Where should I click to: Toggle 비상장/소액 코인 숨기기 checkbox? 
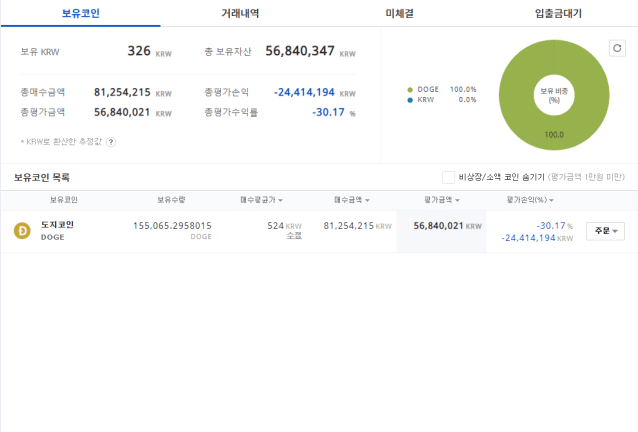pos(448,177)
